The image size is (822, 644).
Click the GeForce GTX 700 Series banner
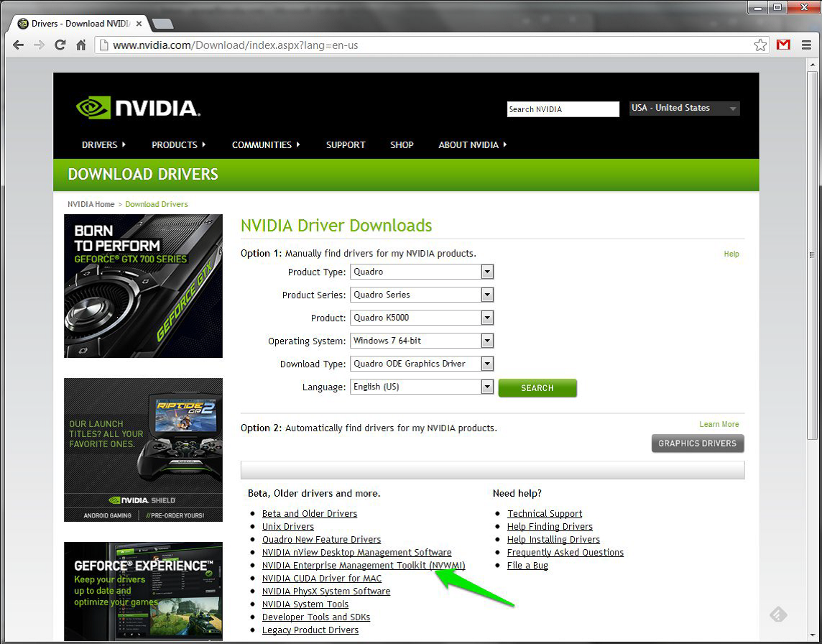[143, 286]
